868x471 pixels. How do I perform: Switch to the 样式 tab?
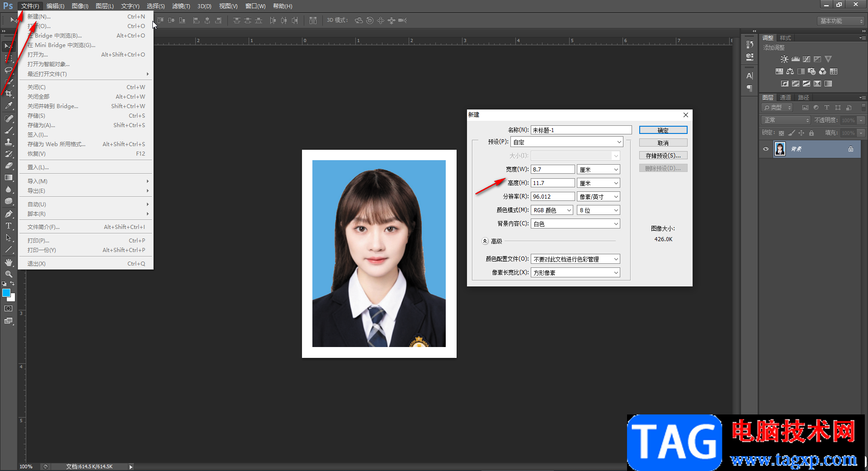click(x=786, y=38)
